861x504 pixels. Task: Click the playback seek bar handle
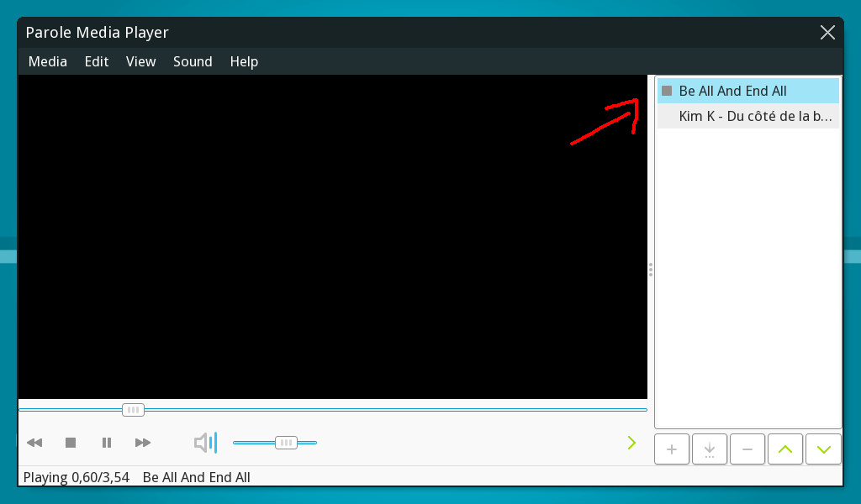pyautogui.click(x=133, y=410)
